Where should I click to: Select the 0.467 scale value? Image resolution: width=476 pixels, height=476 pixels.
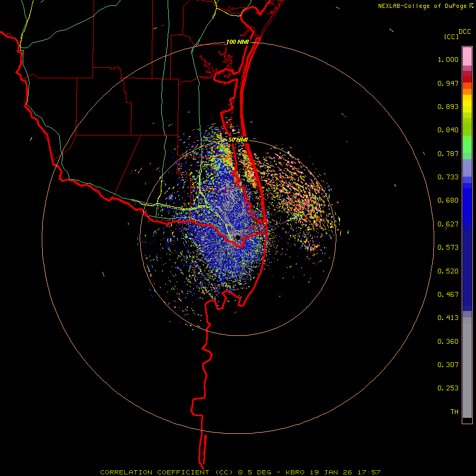(448, 295)
